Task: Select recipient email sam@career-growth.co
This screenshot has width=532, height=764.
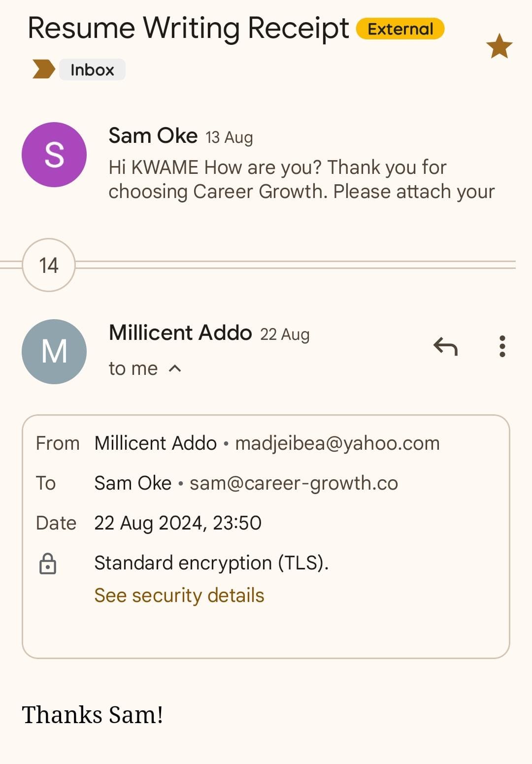Action: coord(294,483)
